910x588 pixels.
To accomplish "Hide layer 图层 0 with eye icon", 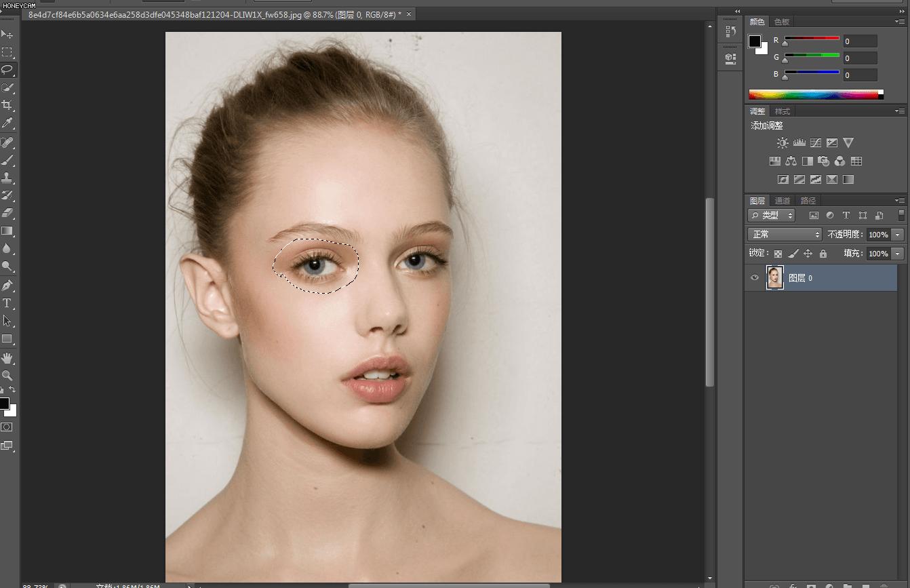I will [x=755, y=277].
